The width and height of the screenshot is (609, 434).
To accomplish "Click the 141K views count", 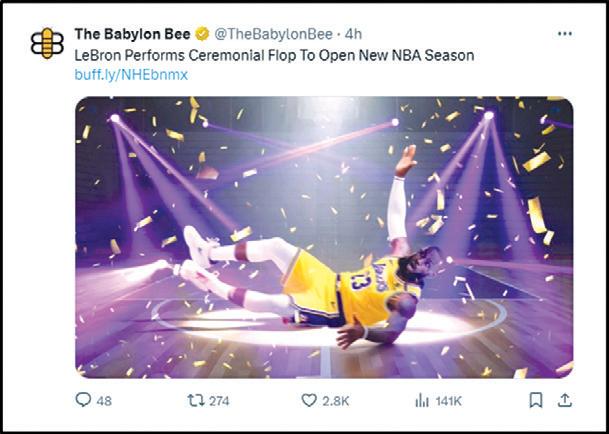I will [449, 401].
